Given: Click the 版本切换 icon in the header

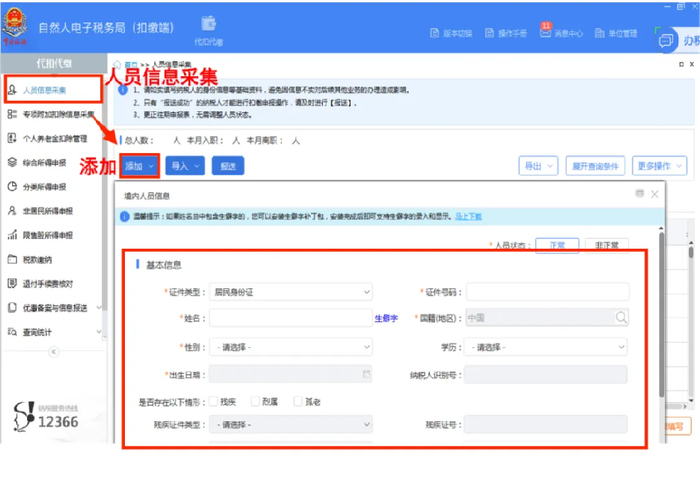Looking at the screenshot, I should click(x=434, y=33).
